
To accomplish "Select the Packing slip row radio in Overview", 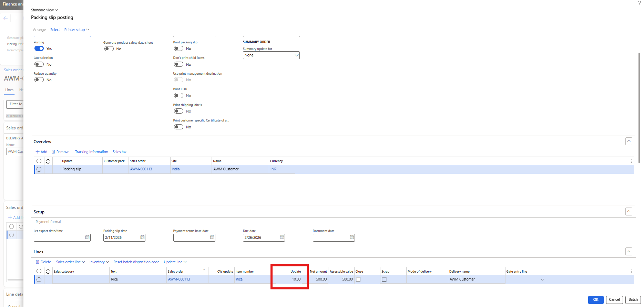I will point(39,169).
